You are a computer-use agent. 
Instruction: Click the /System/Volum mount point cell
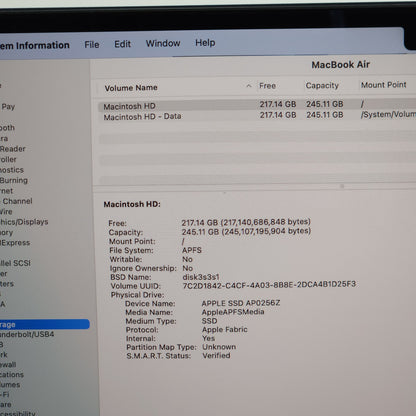tap(388, 114)
